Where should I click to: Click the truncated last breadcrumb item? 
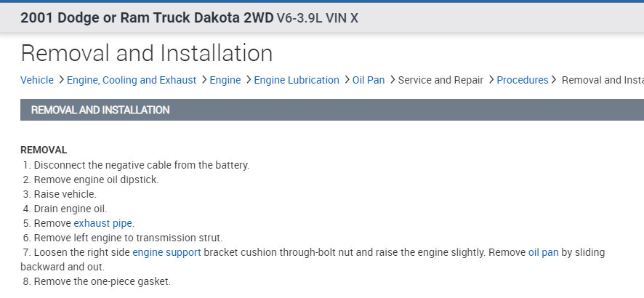click(x=603, y=80)
